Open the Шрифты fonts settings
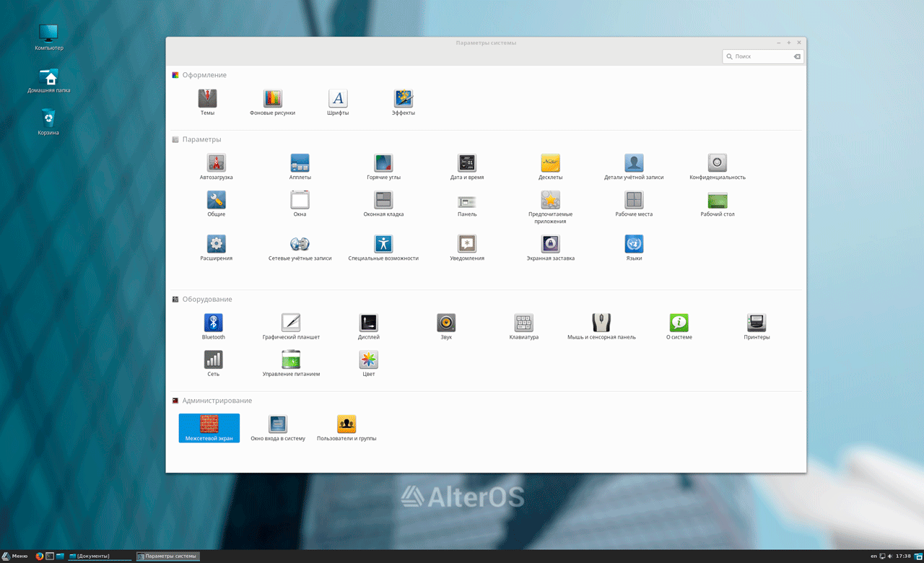924x563 pixels. click(337, 102)
